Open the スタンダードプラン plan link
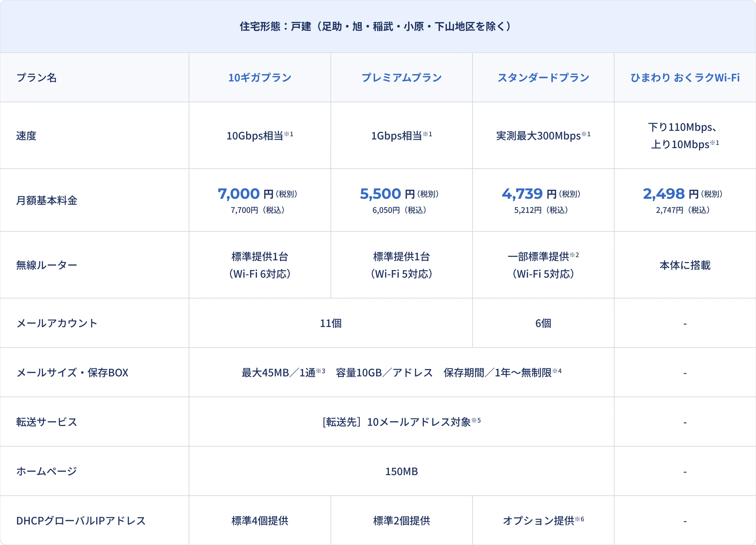The width and height of the screenshot is (756, 545). [543, 78]
